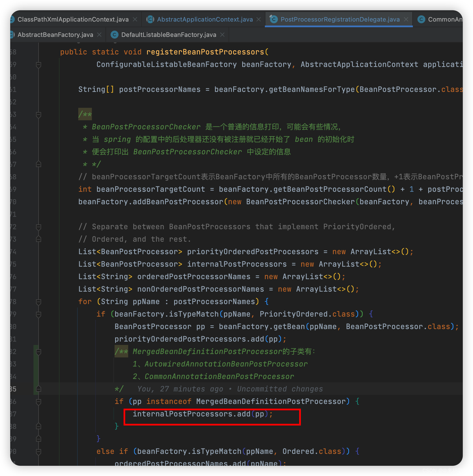Collapse MergedBeanDefinitionPostProcessor Javadoc comment fold
Viewport: 473px width, 476px height.
[x=39, y=352]
